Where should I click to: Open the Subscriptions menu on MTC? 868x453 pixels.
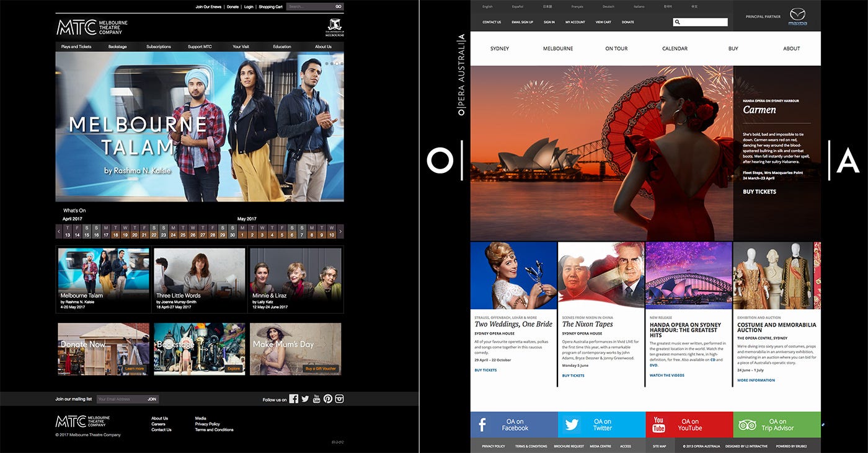click(159, 46)
